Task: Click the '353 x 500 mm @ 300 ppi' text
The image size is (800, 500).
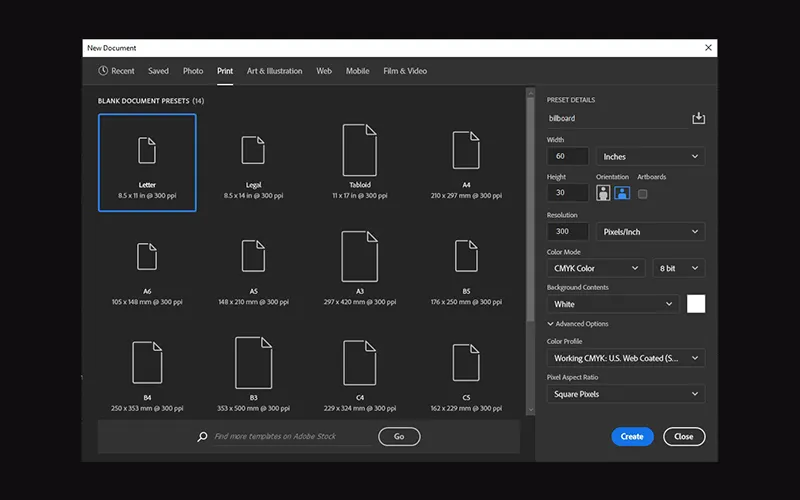Action: coord(253,409)
